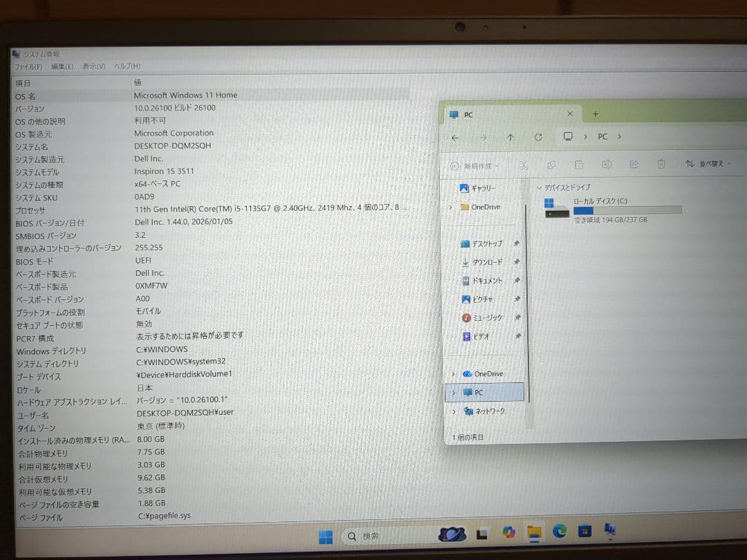Click the Local Disk C capacity bar
Image resolution: width=747 pixels, height=560 pixels.
point(627,210)
